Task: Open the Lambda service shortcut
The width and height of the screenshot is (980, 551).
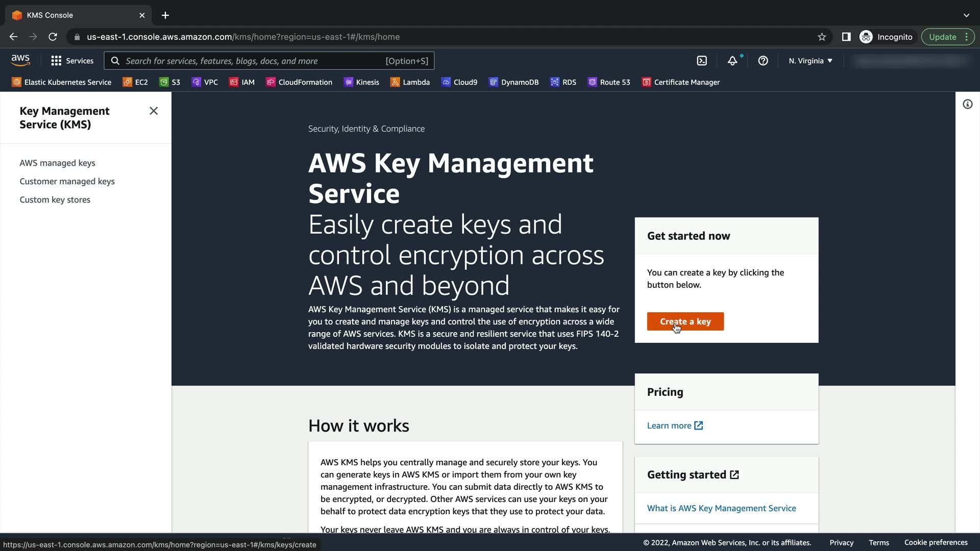Action: click(410, 82)
